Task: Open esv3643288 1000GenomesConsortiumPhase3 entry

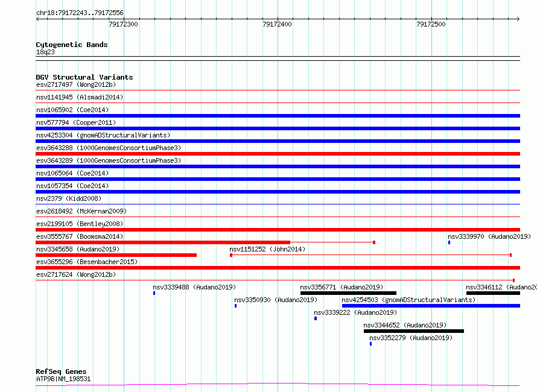Action: (x=109, y=148)
